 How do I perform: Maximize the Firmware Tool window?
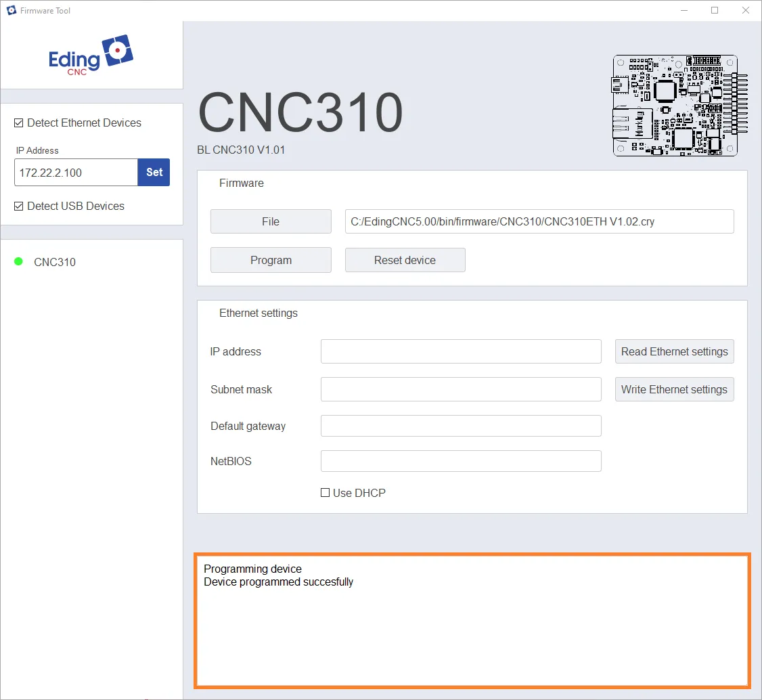coord(715,10)
